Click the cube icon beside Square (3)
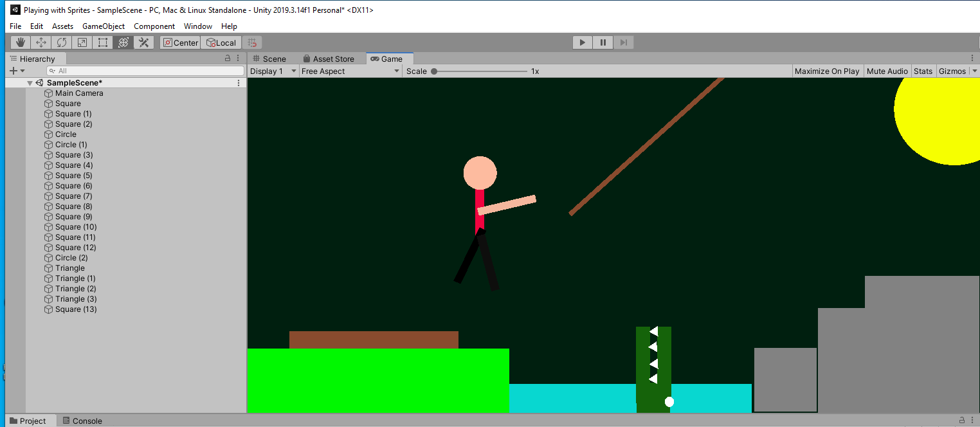This screenshot has width=980, height=427. [x=48, y=155]
